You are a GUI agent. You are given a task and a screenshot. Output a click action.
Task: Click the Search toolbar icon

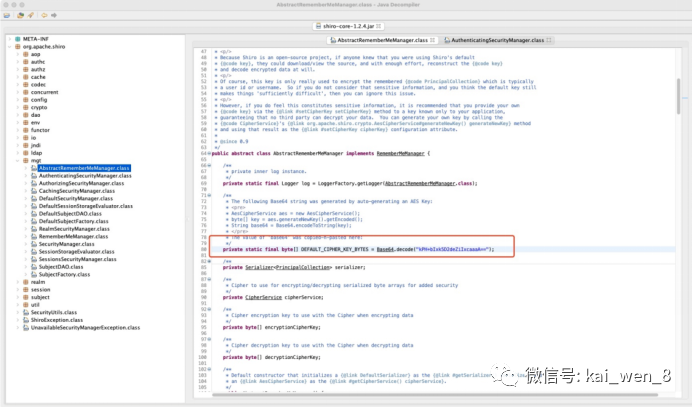[x=30, y=15]
